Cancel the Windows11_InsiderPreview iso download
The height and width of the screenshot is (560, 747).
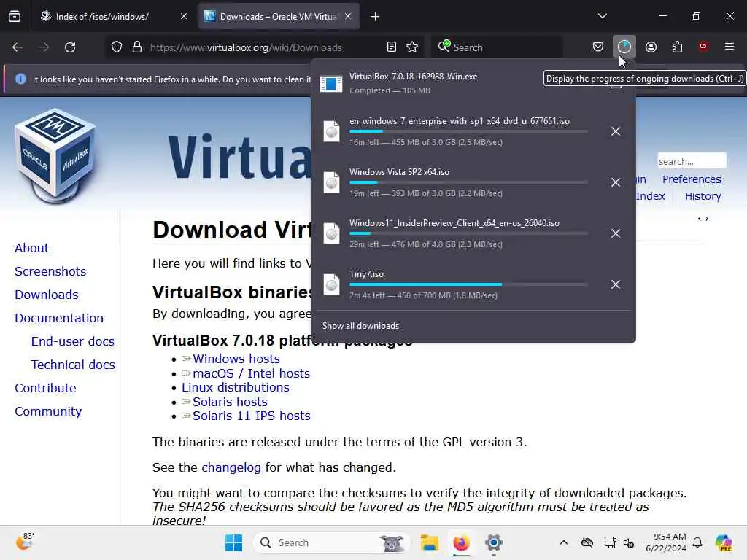point(616,233)
